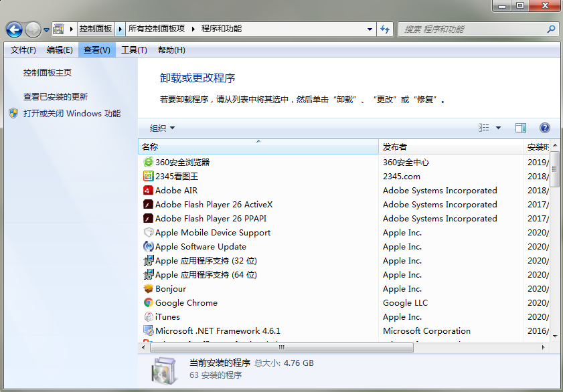Select the 360安全浏览器 program name

pyautogui.click(x=182, y=162)
